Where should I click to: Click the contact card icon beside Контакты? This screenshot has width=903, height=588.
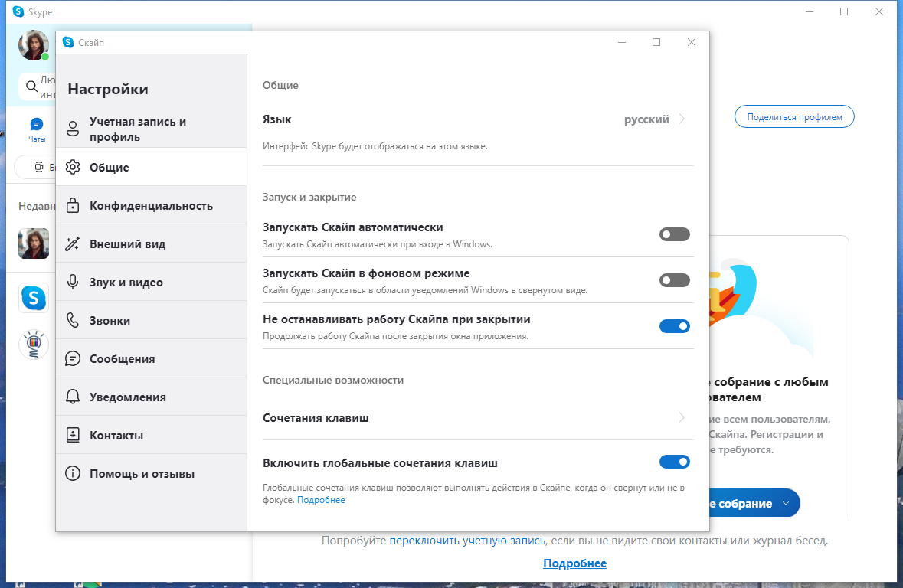pos(73,435)
